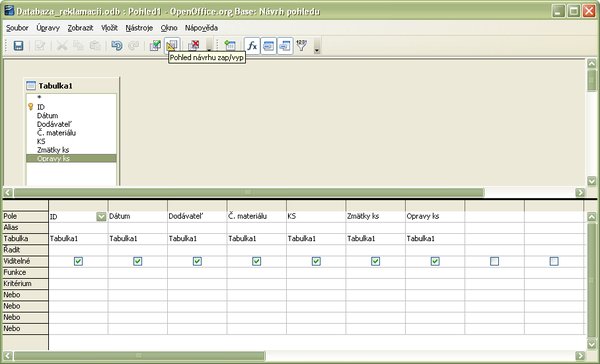
Task: Click the Kritérium cell under ID column
Action: [x=78, y=284]
